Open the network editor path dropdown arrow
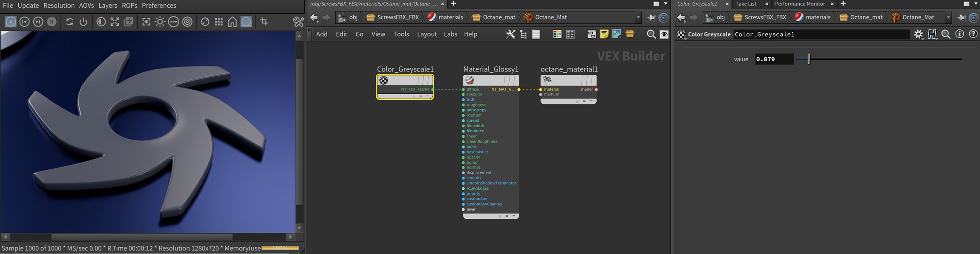This screenshot has width=980, height=254. tap(638, 17)
